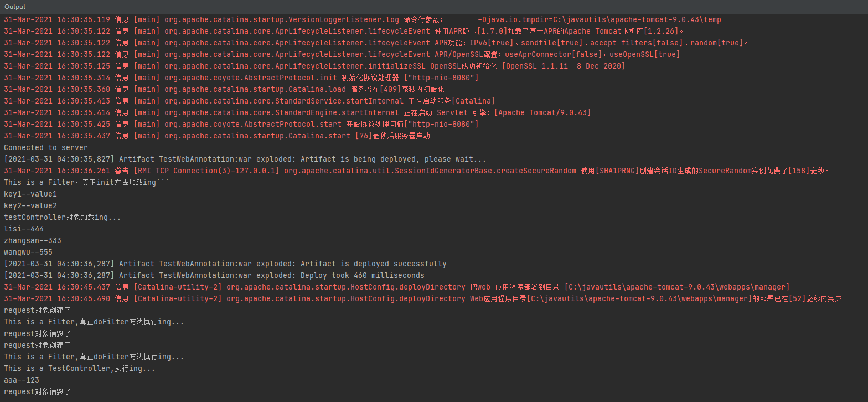Image resolution: width=868 pixels, height=402 pixels.
Task: Click the SHA1PRNG SecureRandom warning line
Action: (x=417, y=171)
